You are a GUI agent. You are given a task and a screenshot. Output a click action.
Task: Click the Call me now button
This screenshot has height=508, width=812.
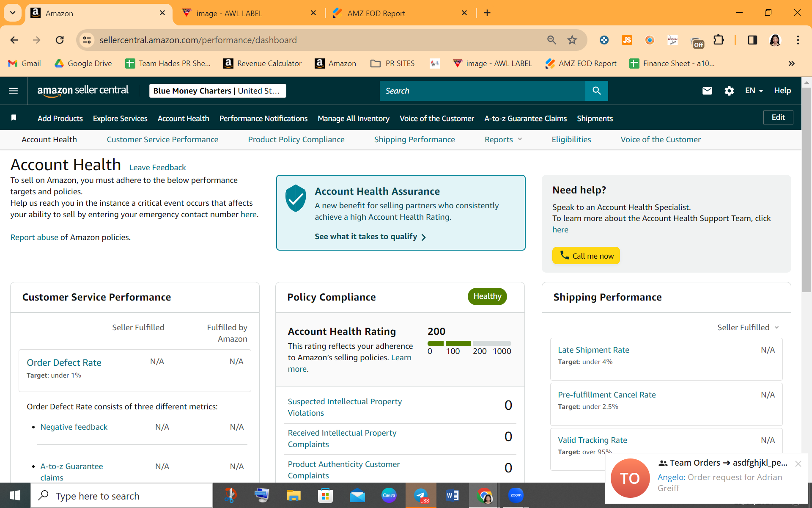click(586, 256)
